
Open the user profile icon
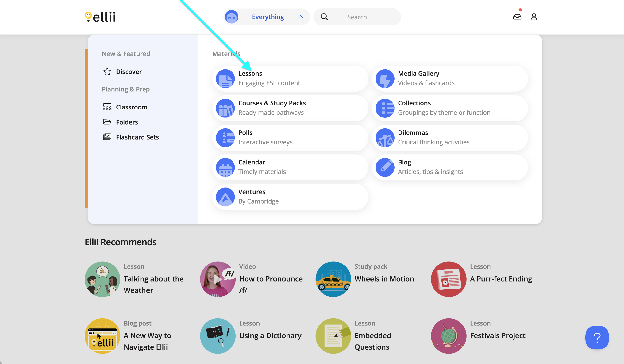coord(534,17)
